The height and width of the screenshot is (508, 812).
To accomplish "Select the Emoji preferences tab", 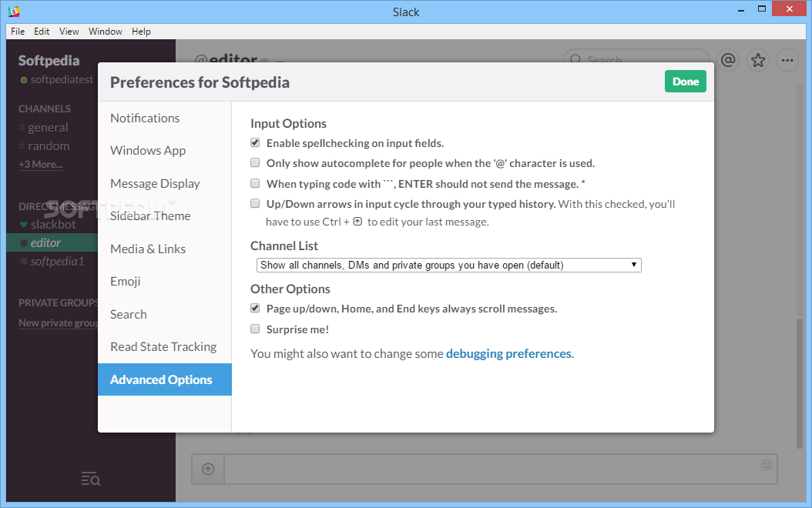I will pyautogui.click(x=164, y=282).
